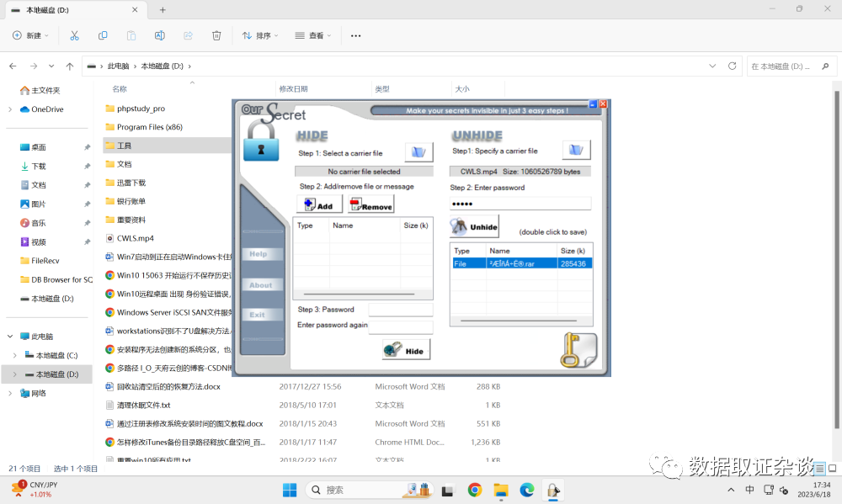Click 此电脑 in the address breadcrumb
This screenshot has height=504, width=842.
(x=118, y=66)
